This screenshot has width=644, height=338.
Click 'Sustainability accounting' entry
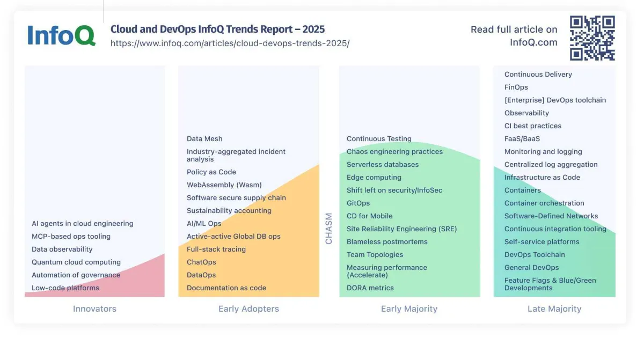click(x=229, y=211)
